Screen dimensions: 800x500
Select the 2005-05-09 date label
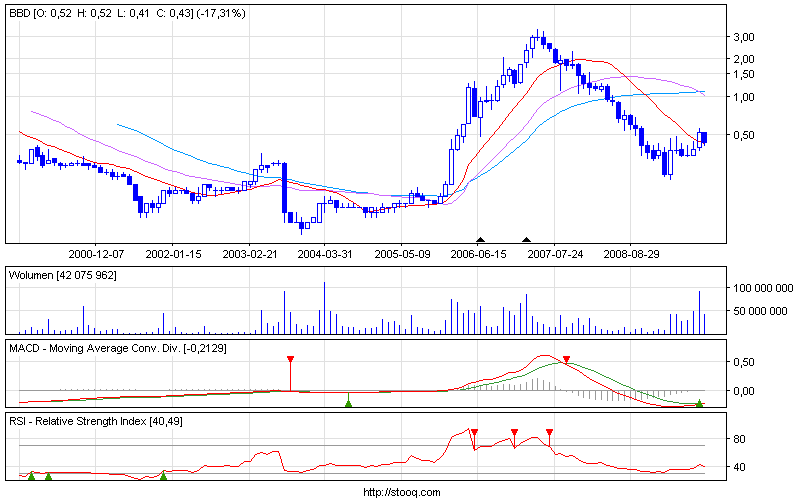click(x=402, y=254)
